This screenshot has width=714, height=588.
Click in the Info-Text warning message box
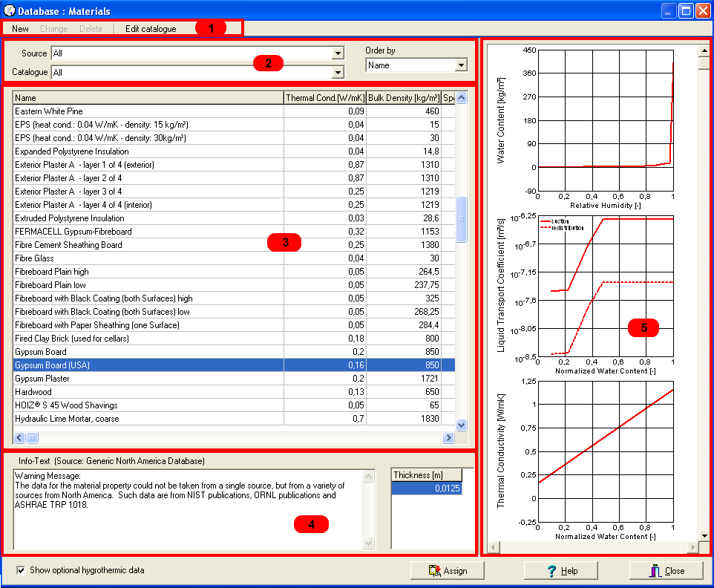(189, 509)
